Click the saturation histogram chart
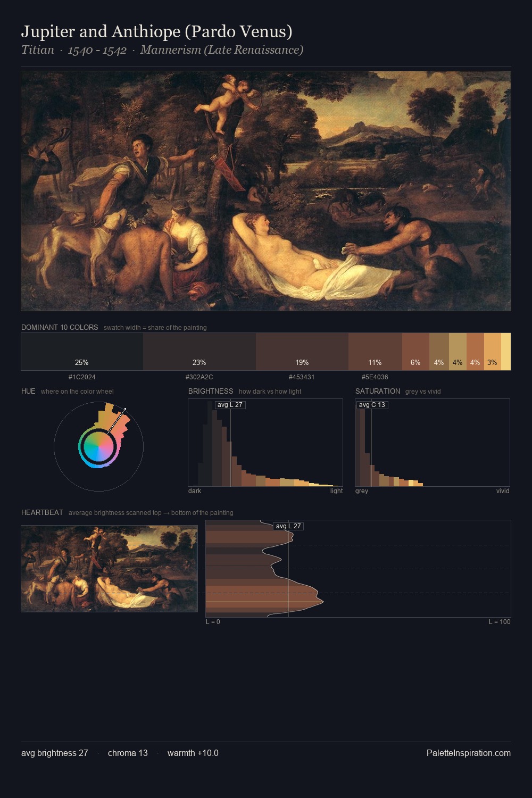The height and width of the screenshot is (798, 532). tap(433, 443)
